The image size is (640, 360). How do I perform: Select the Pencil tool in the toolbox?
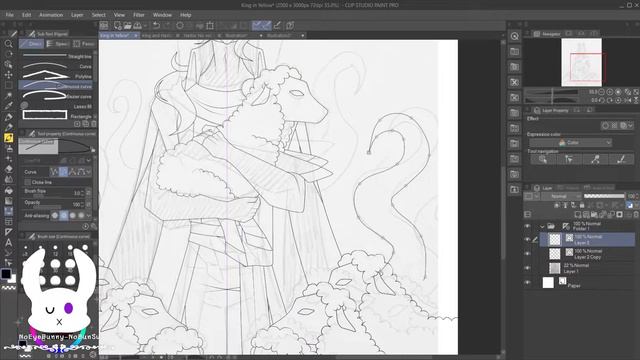(x=8, y=127)
